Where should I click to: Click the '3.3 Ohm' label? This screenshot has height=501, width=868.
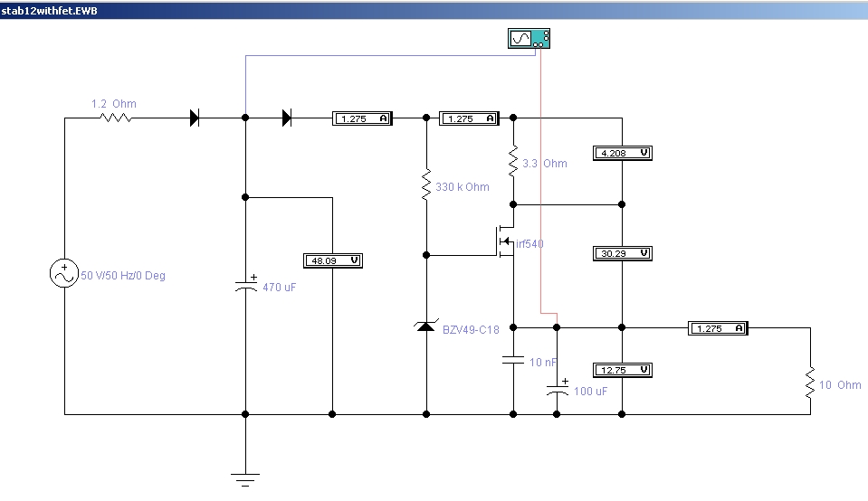545,164
